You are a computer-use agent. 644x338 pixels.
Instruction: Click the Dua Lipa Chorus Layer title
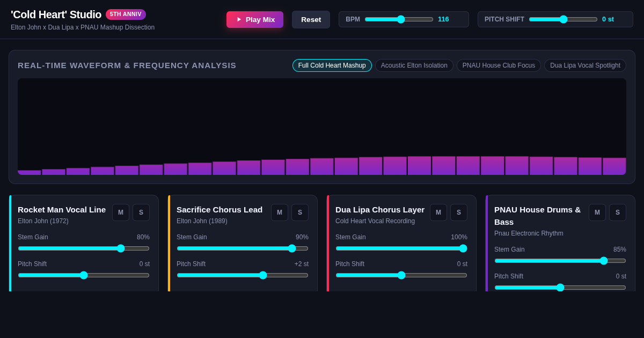click(380, 210)
